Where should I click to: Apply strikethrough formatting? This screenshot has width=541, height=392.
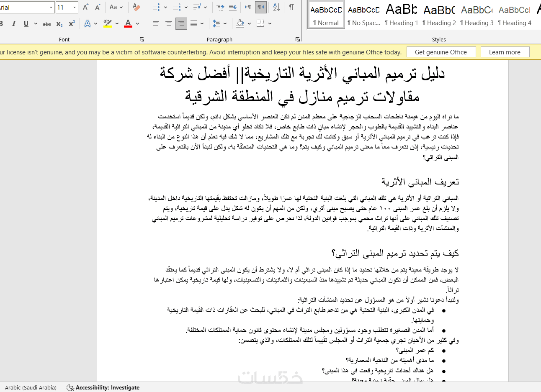(47, 24)
